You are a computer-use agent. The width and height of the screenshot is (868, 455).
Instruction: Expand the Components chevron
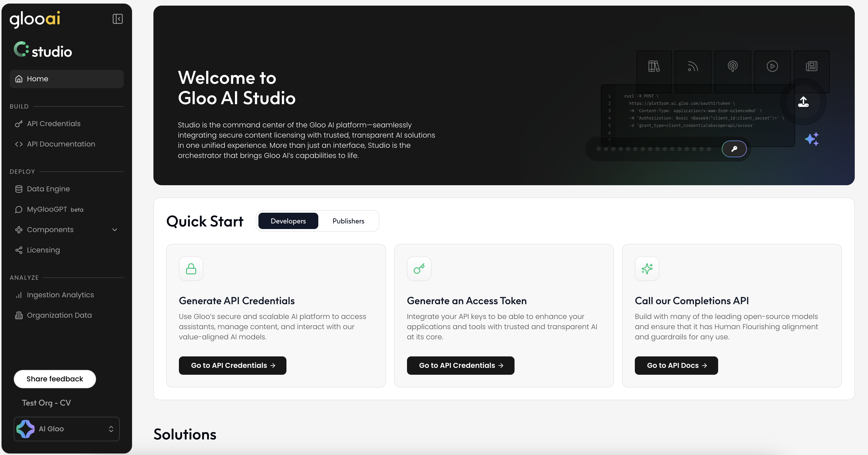click(115, 230)
